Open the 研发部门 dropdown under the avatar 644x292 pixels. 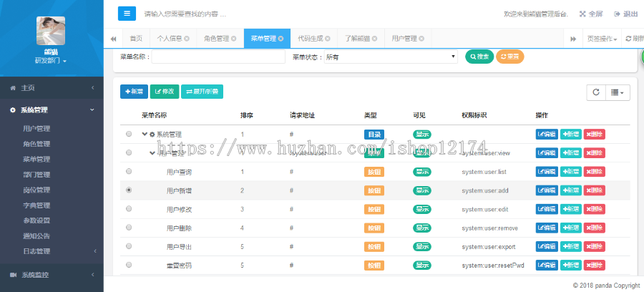tap(51, 61)
